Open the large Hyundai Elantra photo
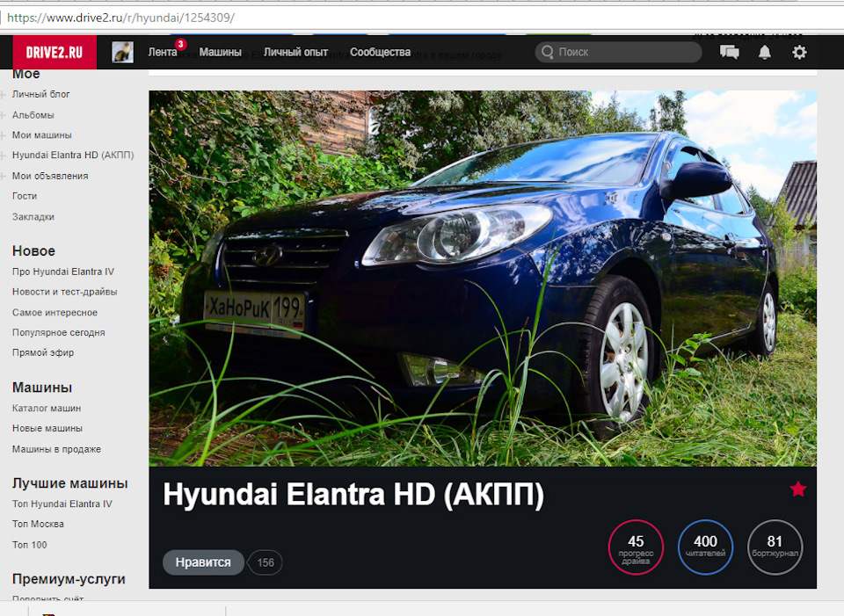Screen dimensions: 844x616 click(x=483, y=279)
